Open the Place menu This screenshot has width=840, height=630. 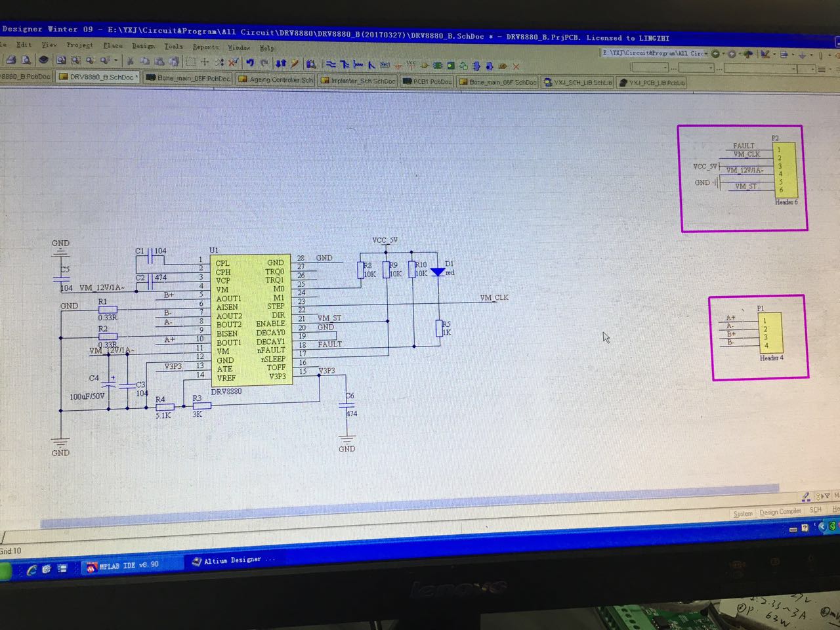(x=113, y=45)
